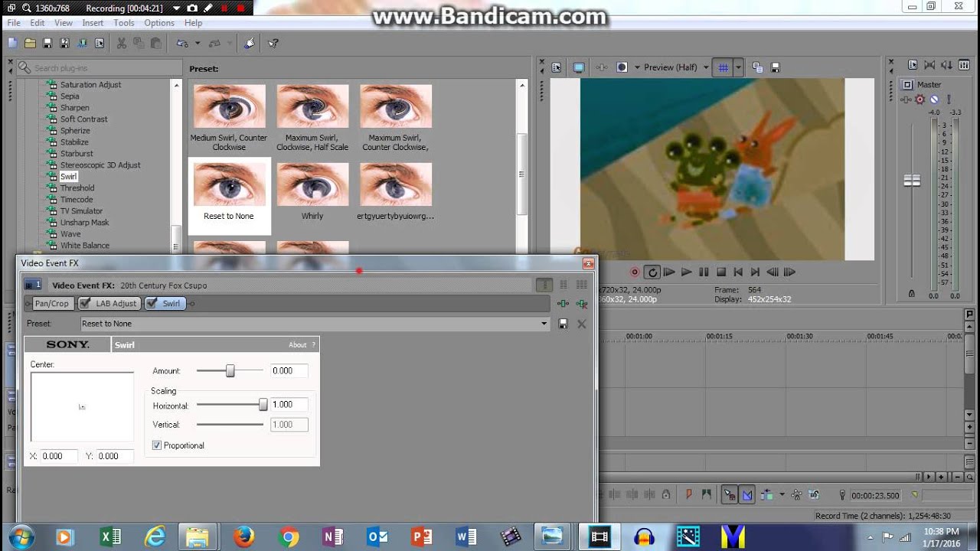Open the View menu
This screenshot has height=551, width=980.
click(x=64, y=23)
